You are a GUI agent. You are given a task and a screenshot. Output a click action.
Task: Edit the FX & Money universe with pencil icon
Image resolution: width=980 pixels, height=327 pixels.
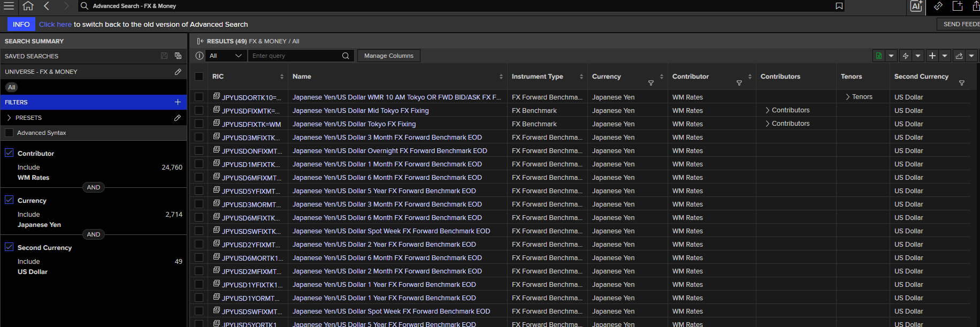click(x=178, y=72)
